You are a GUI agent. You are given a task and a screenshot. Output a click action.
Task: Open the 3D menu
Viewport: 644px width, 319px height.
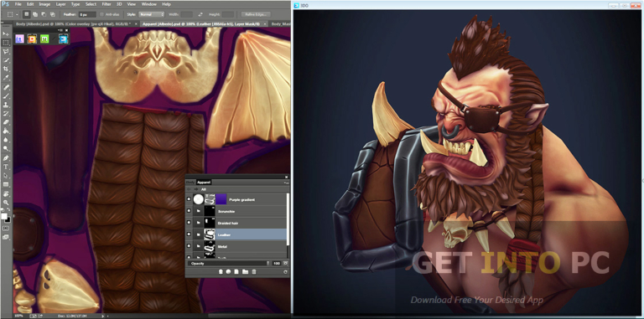119,4
